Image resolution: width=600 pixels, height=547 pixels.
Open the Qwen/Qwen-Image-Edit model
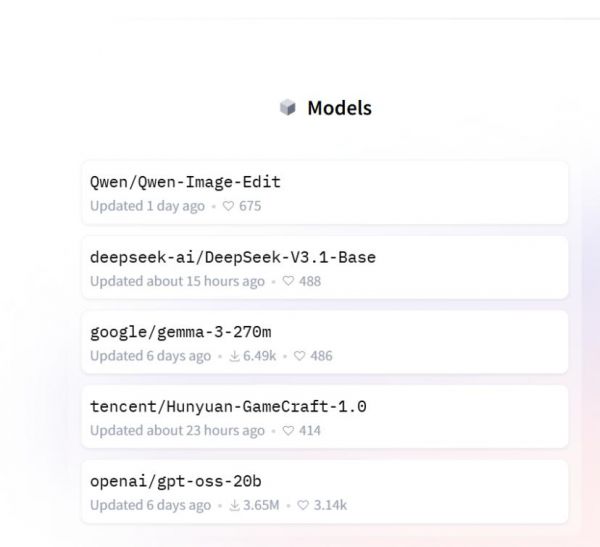tap(185, 183)
